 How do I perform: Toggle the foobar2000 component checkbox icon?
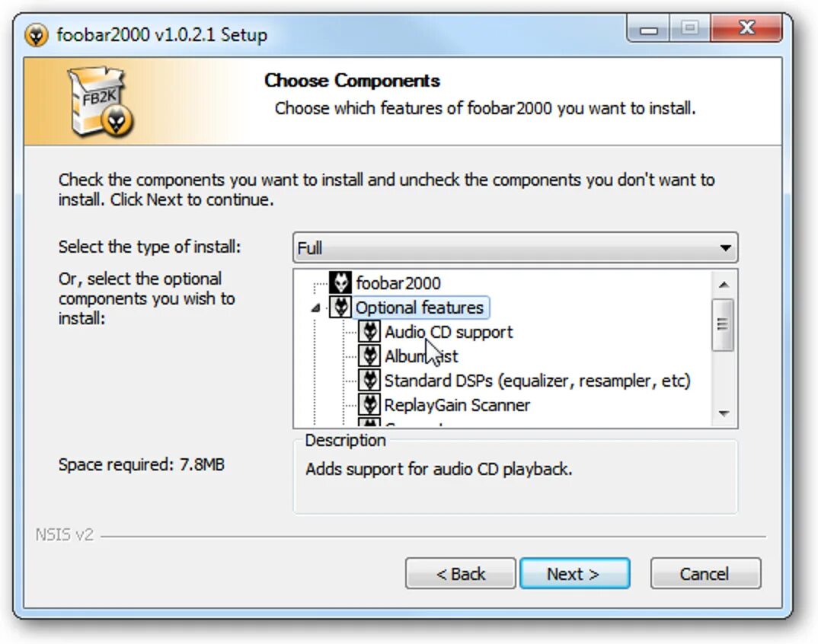point(340,282)
